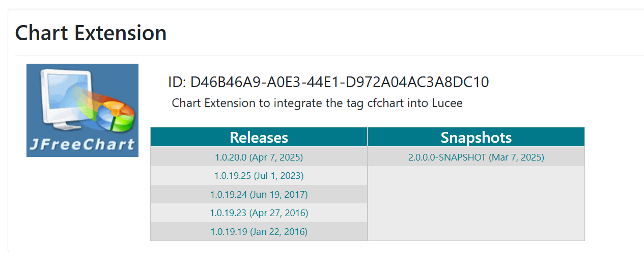Open release 1.0.19.25 (Jul 1, 2023)
The height and width of the screenshot is (265, 644).
(x=259, y=176)
